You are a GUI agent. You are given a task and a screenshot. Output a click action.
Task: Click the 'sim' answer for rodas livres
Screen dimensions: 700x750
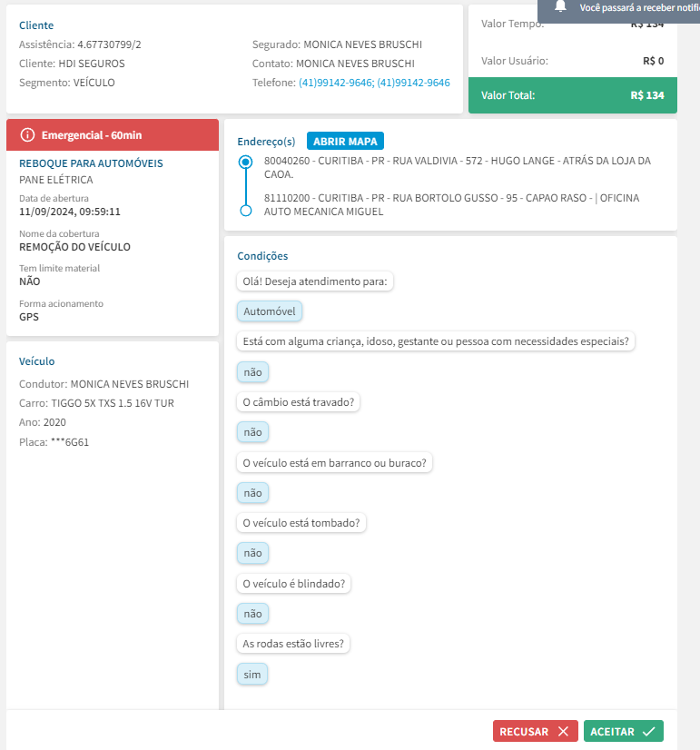pos(252,675)
